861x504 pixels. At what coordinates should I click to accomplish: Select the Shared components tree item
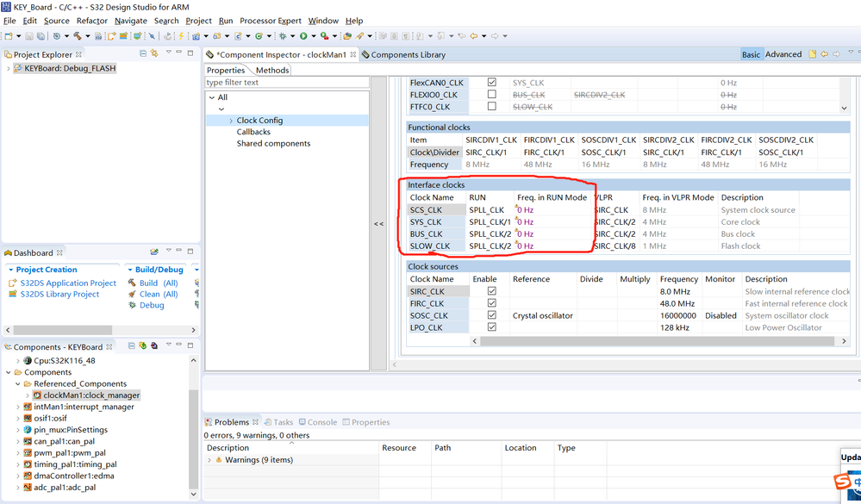pos(273,143)
